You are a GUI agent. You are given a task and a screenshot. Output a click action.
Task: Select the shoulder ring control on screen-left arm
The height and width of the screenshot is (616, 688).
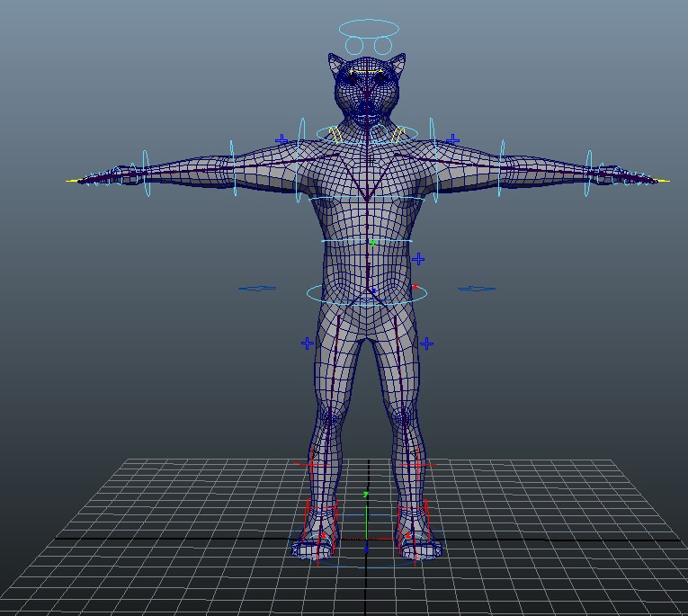click(301, 161)
